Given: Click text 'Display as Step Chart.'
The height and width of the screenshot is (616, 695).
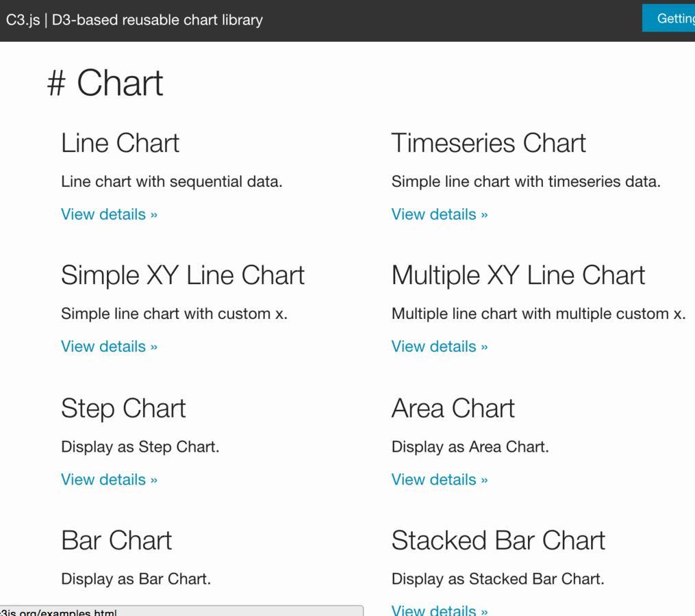Looking at the screenshot, I should 140,447.
